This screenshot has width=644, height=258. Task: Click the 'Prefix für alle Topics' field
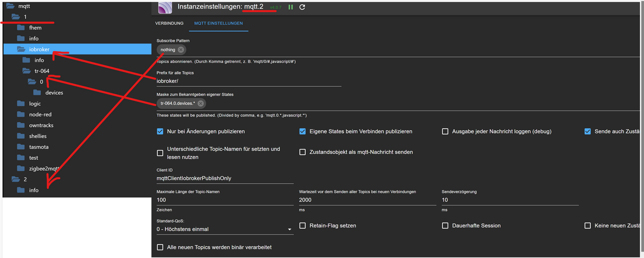248,81
